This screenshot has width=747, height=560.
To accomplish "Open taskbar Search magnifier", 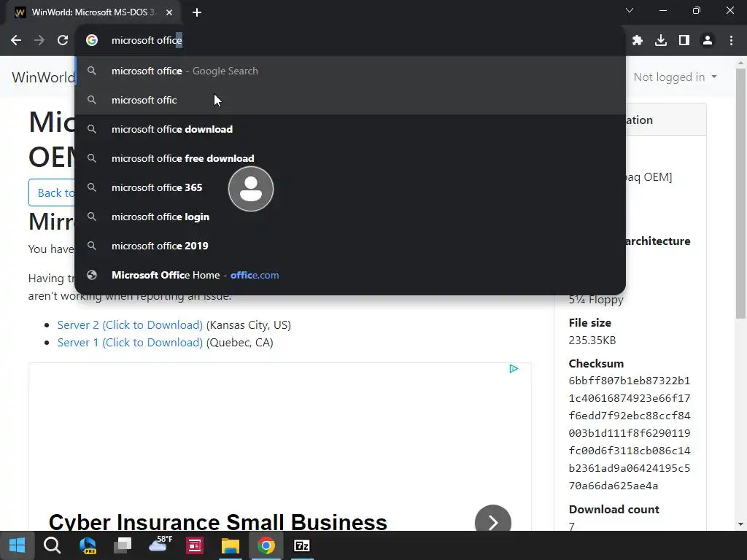I will pos(52,545).
